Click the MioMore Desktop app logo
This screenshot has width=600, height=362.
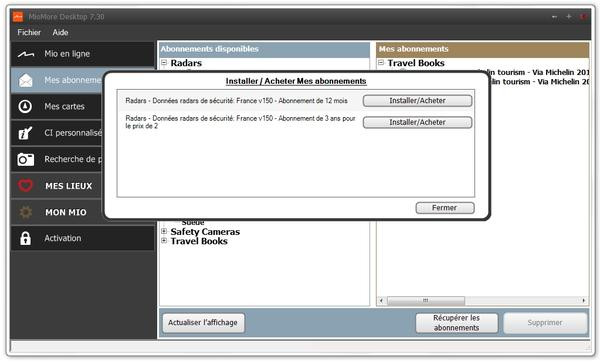point(18,17)
